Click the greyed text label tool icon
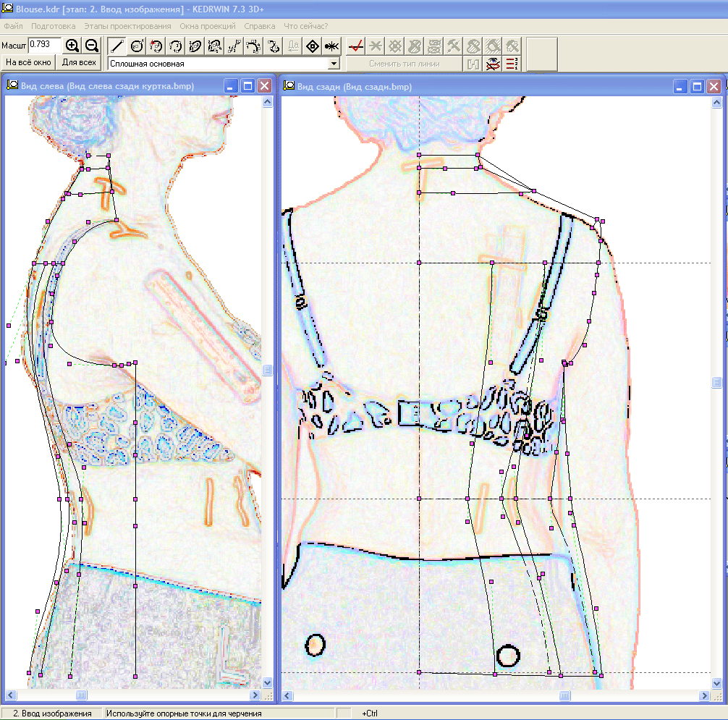728x720 pixels. tap(293, 46)
